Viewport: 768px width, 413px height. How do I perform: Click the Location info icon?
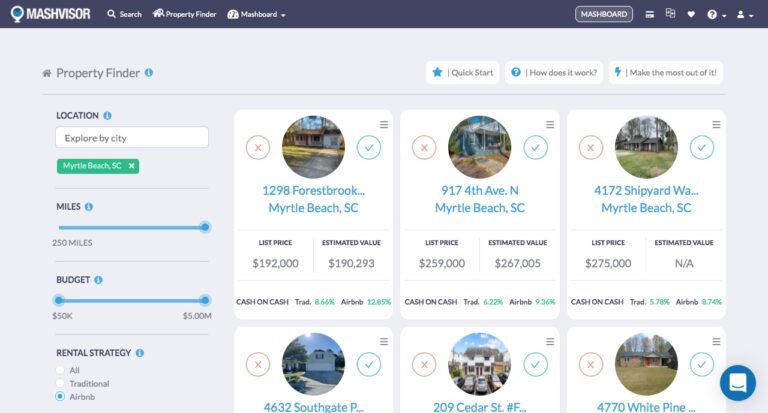(107, 115)
